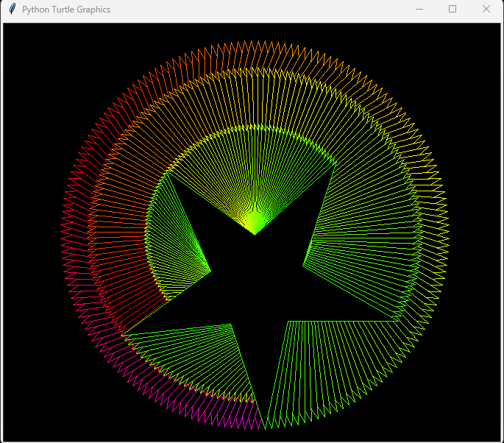Click the star's upper-left pointed tip
Screen dimensions: 504x443
(x=169, y=173)
